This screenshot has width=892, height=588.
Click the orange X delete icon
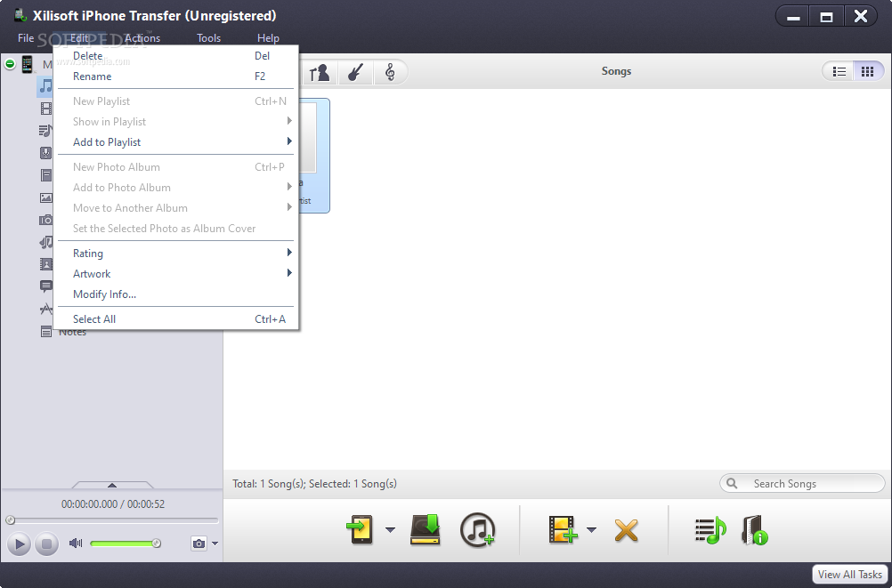(x=627, y=530)
